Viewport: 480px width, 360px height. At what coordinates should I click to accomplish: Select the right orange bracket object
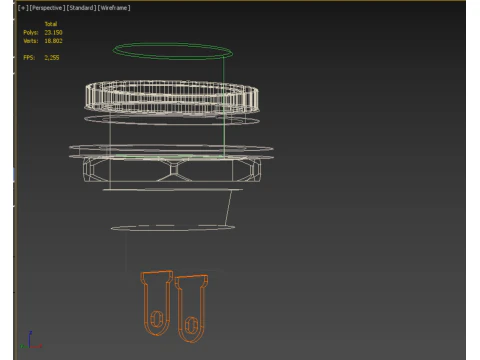pos(192,308)
